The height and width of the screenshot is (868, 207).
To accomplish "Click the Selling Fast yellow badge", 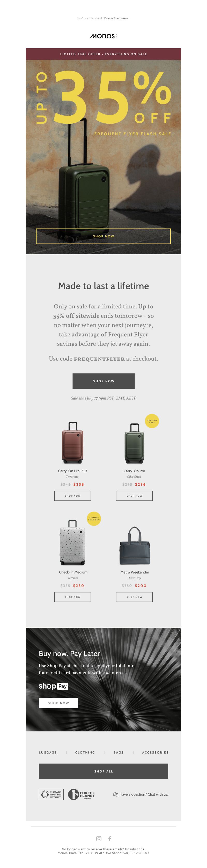I will (x=152, y=421).
